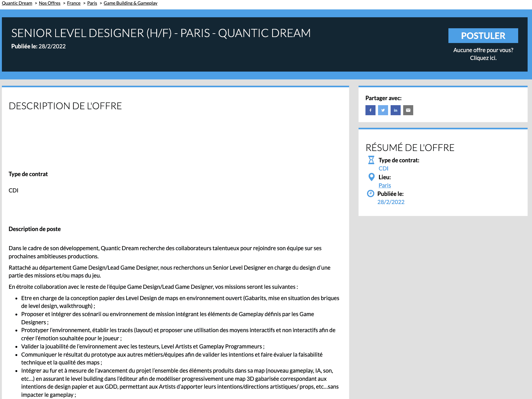Click the location pin icon beside Lieu

point(371,177)
